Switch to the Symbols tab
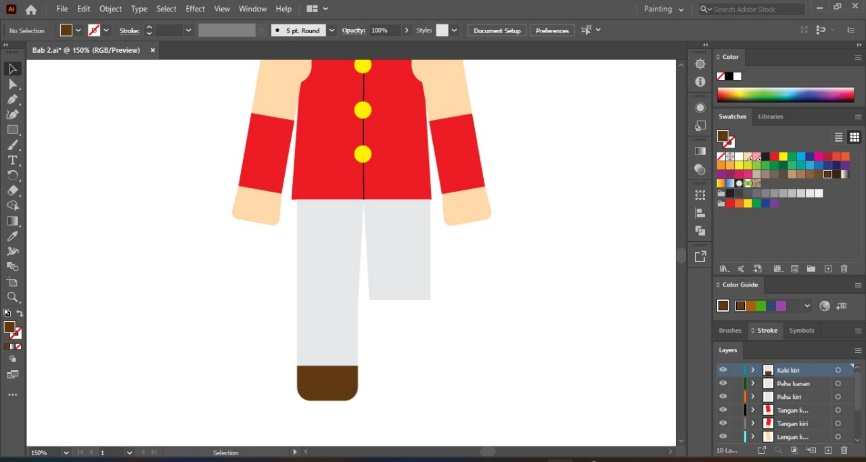Image resolution: width=866 pixels, height=462 pixels. tap(801, 331)
